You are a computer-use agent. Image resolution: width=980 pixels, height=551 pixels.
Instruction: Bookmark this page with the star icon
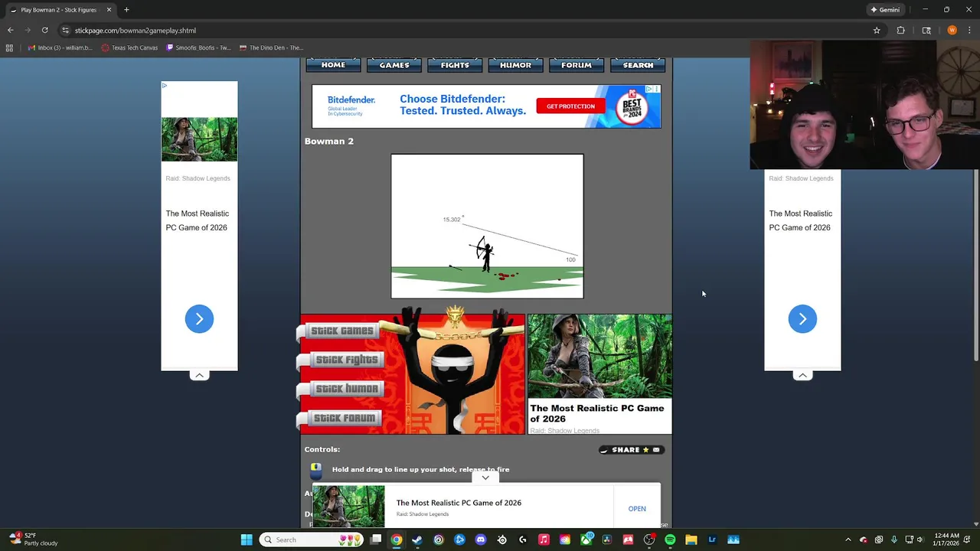(877, 31)
